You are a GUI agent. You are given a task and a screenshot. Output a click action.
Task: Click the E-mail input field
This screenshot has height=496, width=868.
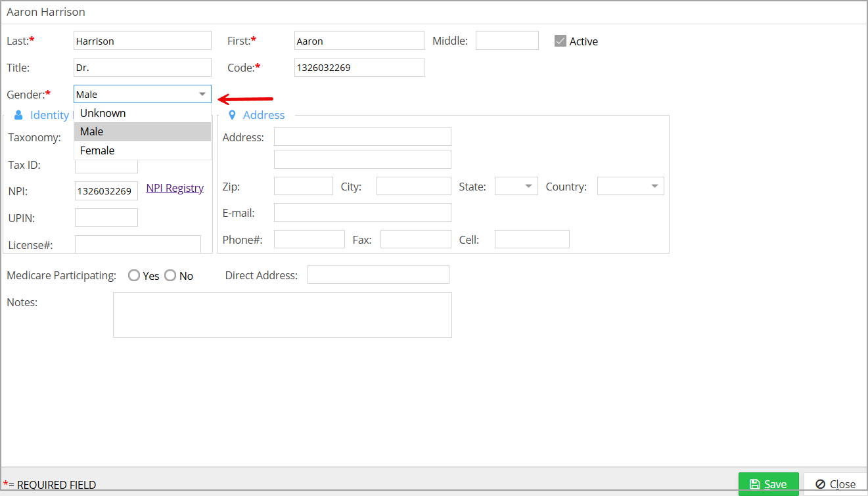pos(362,212)
